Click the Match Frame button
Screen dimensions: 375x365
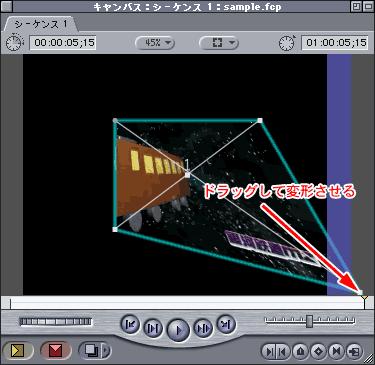[354, 351]
